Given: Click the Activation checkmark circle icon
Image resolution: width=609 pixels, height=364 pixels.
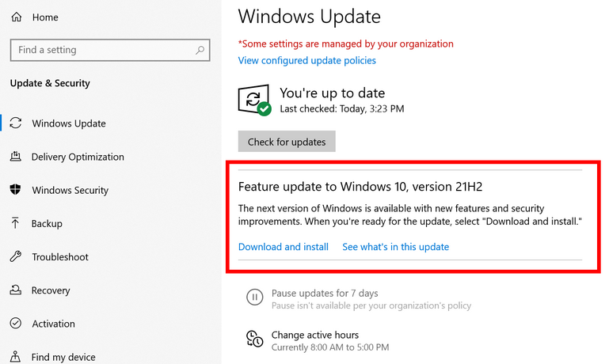Looking at the screenshot, I should coord(16,324).
